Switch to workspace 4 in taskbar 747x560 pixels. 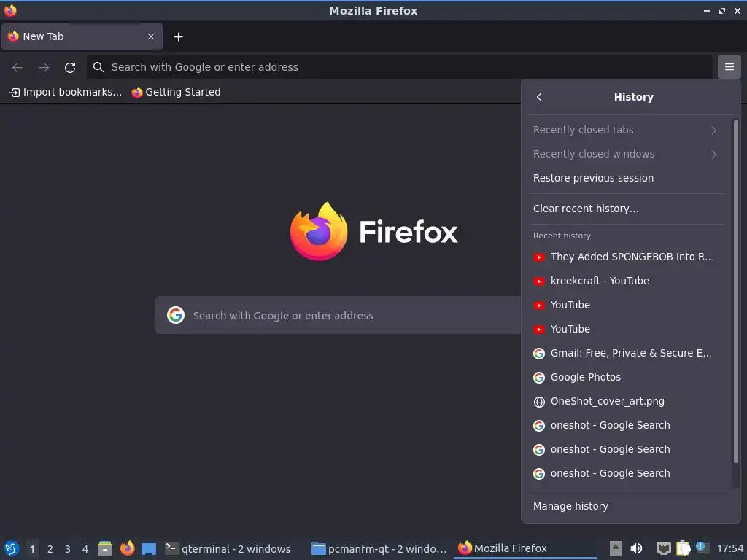pos(85,549)
